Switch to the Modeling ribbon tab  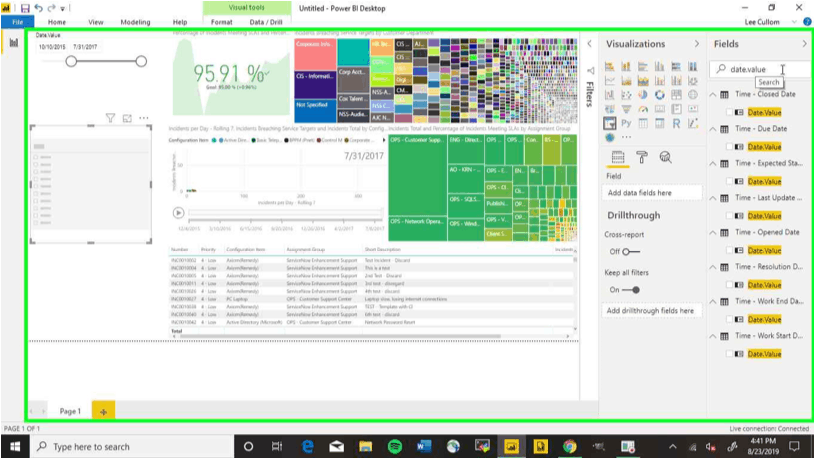coord(135,22)
